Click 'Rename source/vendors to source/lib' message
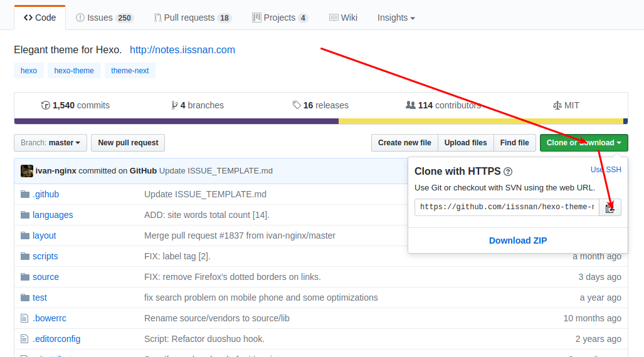Image resolution: width=644 pixels, height=357 pixels. [217, 318]
